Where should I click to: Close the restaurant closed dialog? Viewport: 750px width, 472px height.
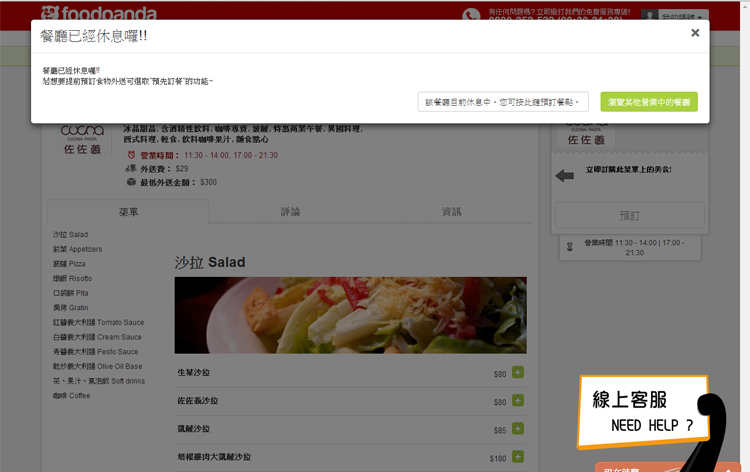695,33
